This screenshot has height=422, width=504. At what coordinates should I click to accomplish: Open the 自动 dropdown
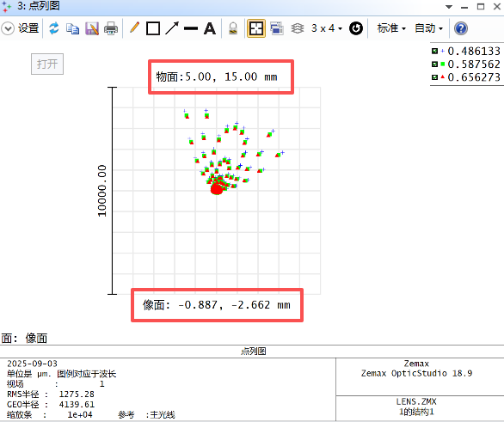[x=428, y=28]
